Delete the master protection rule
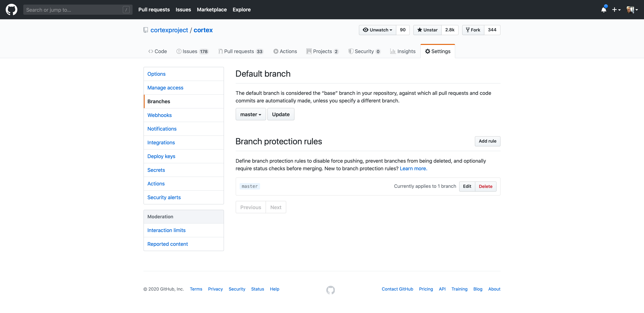The width and height of the screenshot is (644, 313). pyautogui.click(x=485, y=186)
